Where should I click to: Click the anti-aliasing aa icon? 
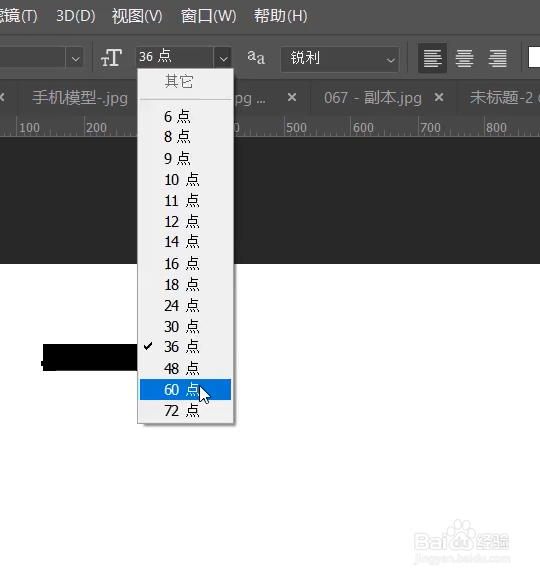click(256, 57)
